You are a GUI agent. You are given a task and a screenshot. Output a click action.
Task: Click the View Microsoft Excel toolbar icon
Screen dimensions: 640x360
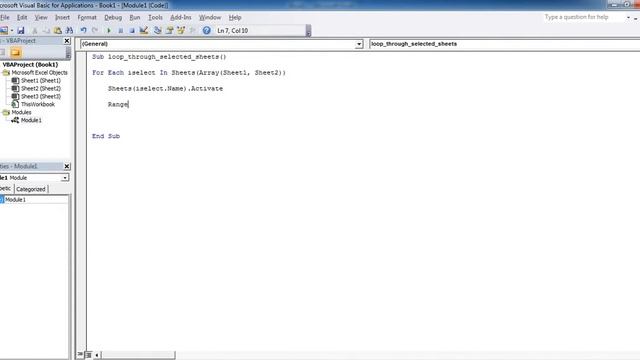(x=4, y=30)
